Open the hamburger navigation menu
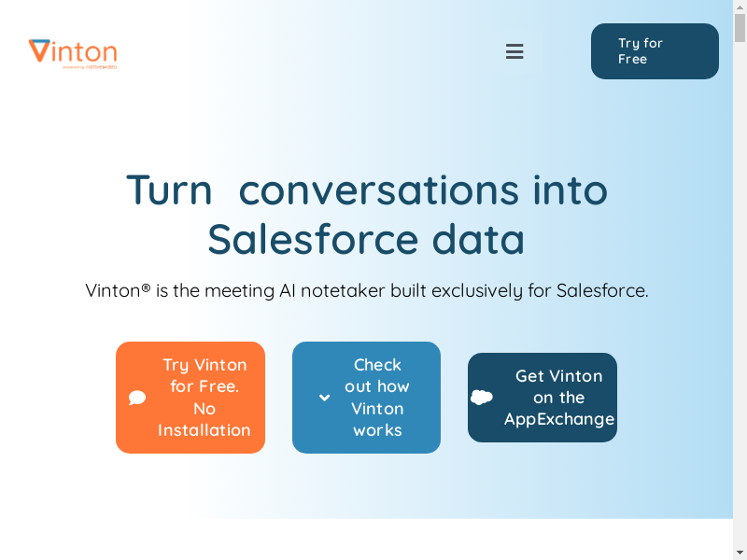The height and width of the screenshot is (560, 747). pyautogui.click(x=514, y=51)
